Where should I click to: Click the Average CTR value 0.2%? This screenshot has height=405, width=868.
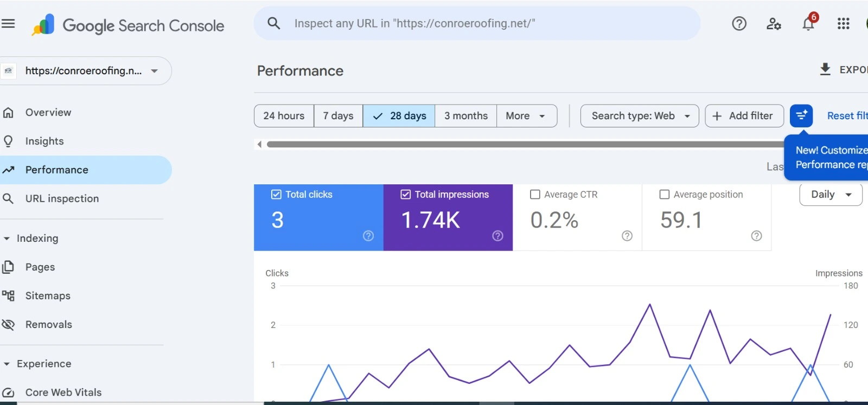(554, 220)
